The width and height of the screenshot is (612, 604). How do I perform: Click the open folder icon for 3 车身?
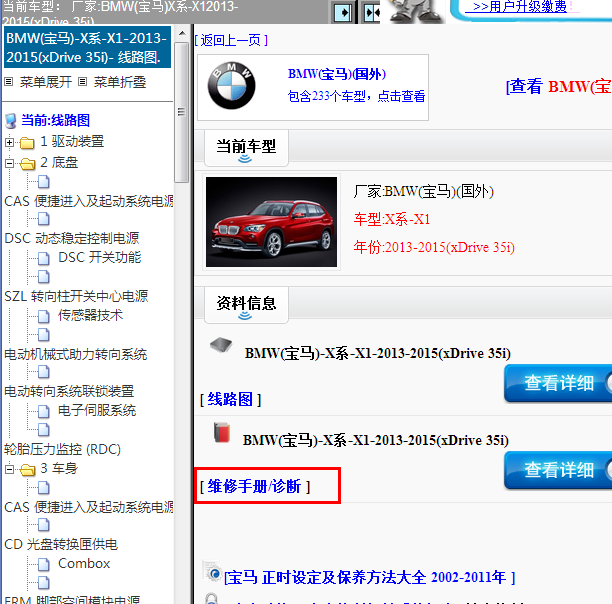[x=27, y=469]
